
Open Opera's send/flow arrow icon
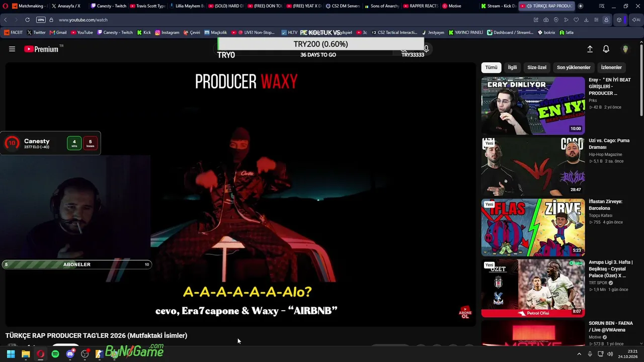566,20
